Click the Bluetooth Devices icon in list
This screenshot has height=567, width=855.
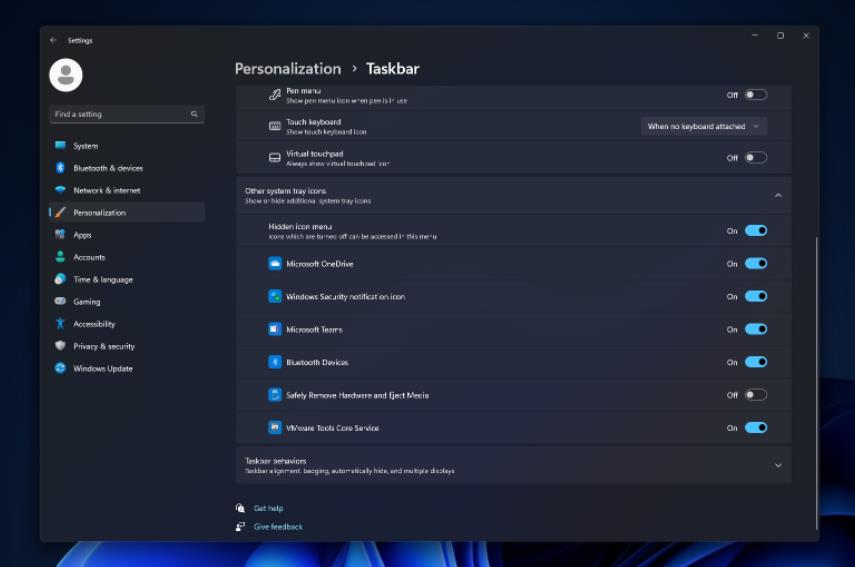pyautogui.click(x=275, y=362)
